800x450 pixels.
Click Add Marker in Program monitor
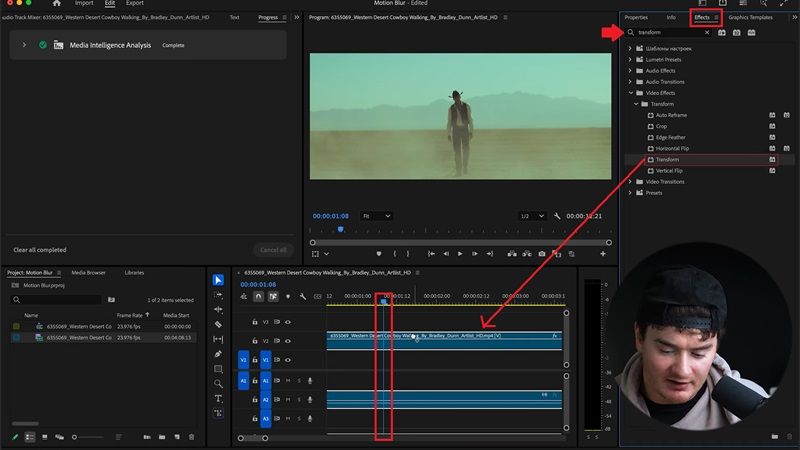[379, 254]
